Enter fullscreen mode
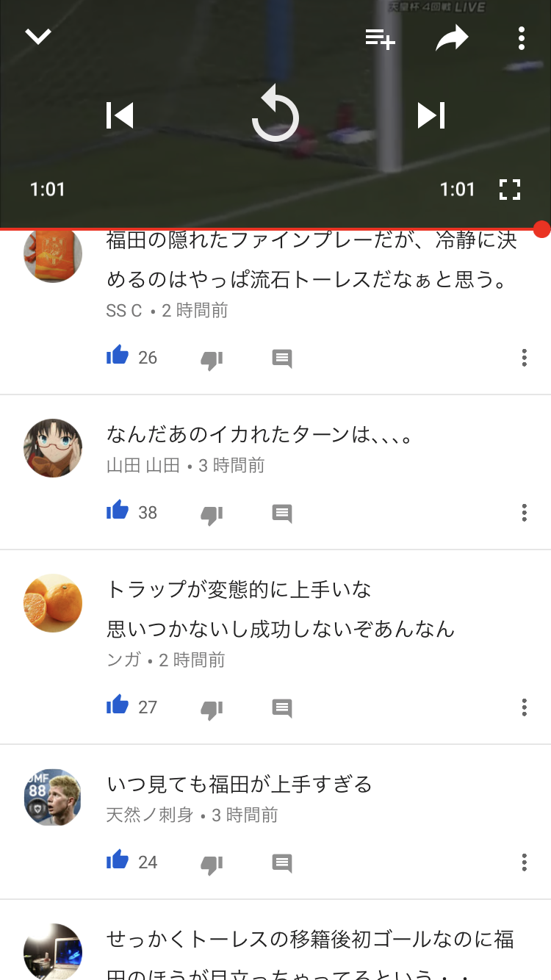The image size is (551, 980). click(x=509, y=190)
